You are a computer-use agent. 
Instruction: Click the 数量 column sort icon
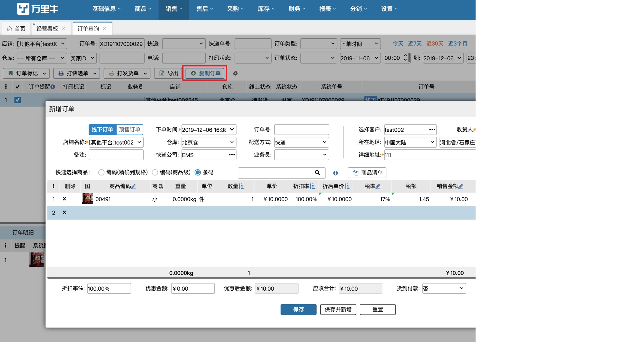[x=241, y=186]
